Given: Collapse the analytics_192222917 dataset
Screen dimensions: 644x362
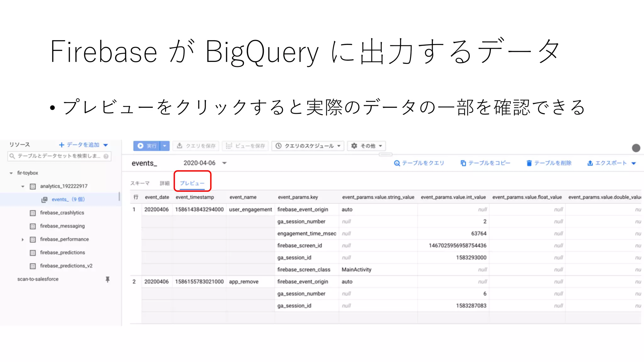Looking at the screenshot, I should [23, 186].
